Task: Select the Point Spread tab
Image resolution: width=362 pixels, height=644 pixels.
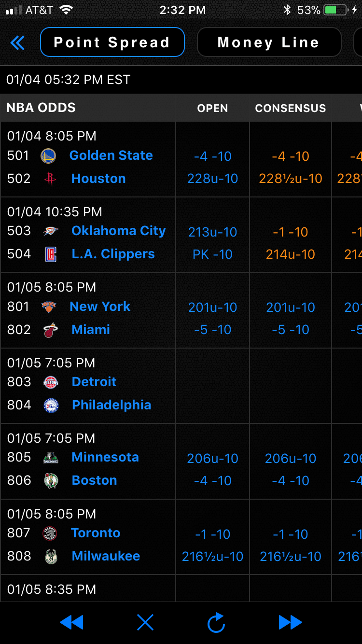Action: 112,42
